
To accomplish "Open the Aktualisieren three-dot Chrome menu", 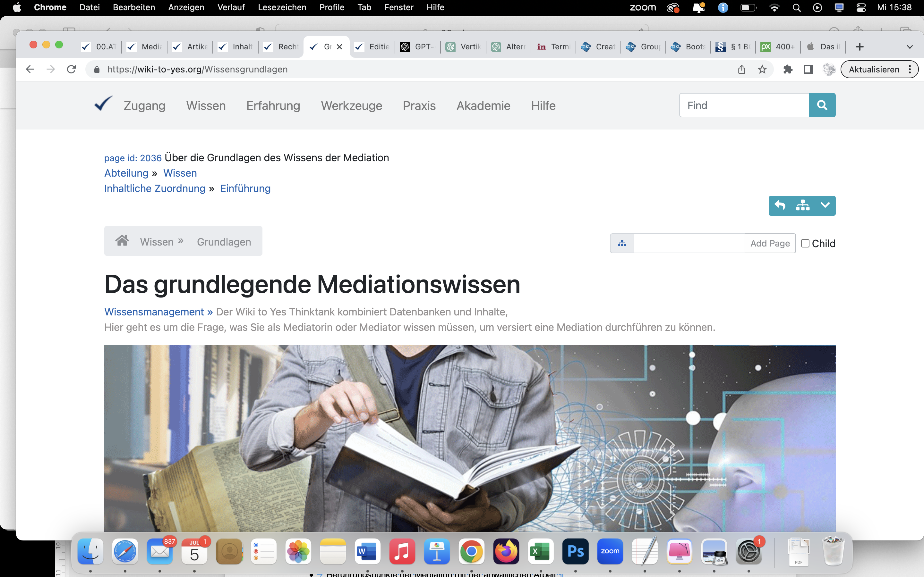I will click(x=910, y=70).
